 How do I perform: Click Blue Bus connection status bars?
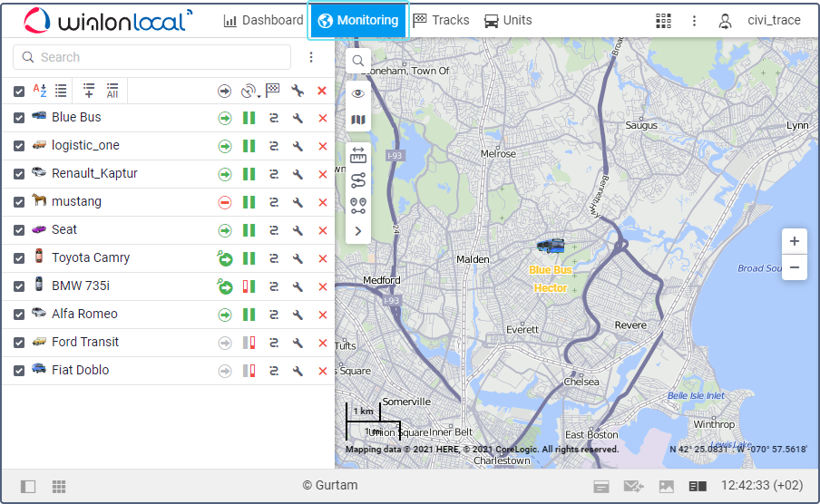pyautogui.click(x=249, y=118)
